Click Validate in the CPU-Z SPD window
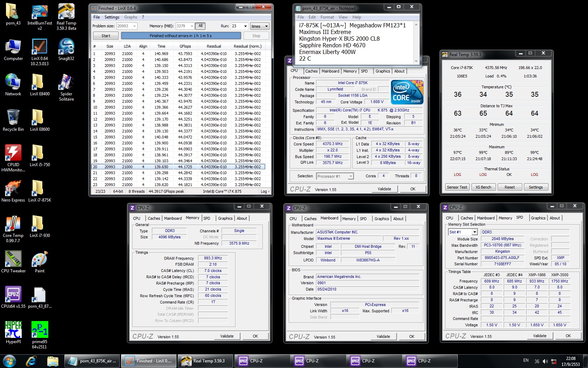Screen dimensions: 588x368 [x=540, y=336]
